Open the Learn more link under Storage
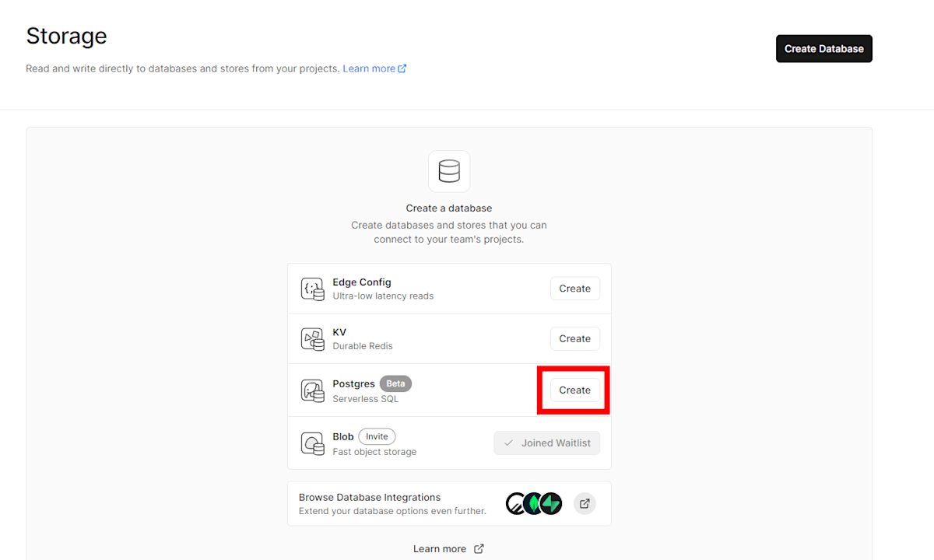The width and height of the screenshot is (934, 560). tap(374, 68)
